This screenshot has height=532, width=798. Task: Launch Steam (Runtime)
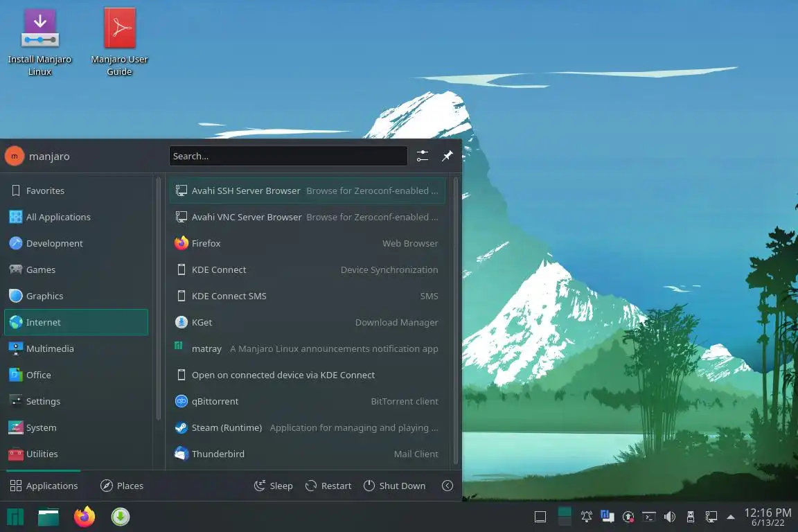[308, 427]
